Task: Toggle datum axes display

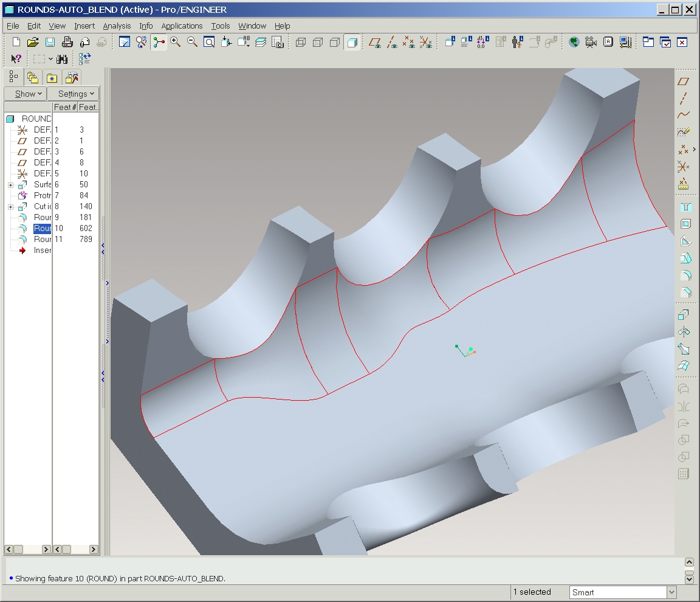Action: point(393,42)
